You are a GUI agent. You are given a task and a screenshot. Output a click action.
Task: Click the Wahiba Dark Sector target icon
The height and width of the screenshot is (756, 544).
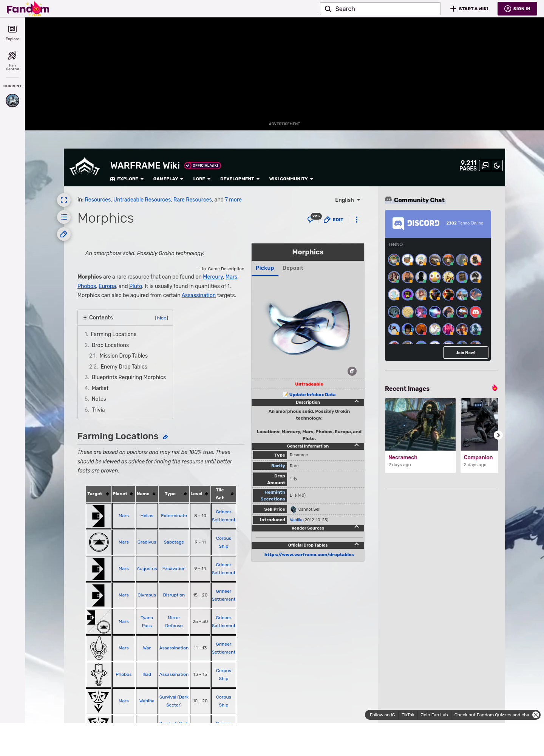pyautogui.click(x=99, y=701)
